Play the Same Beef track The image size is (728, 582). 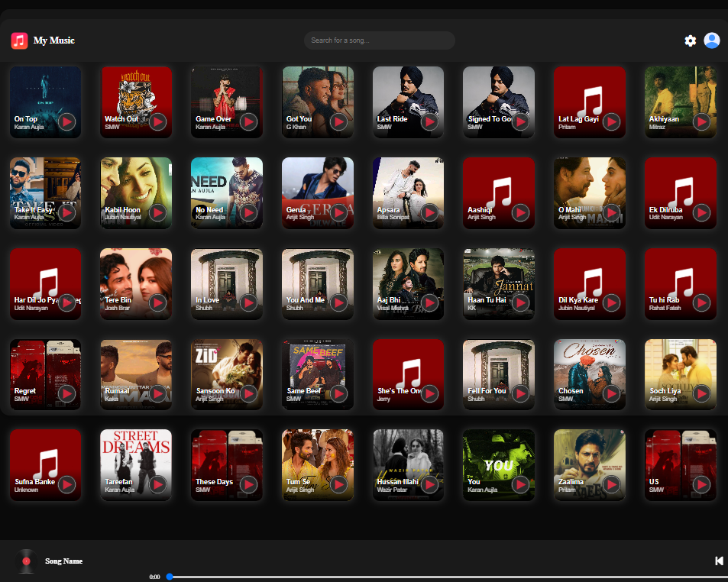339,394
